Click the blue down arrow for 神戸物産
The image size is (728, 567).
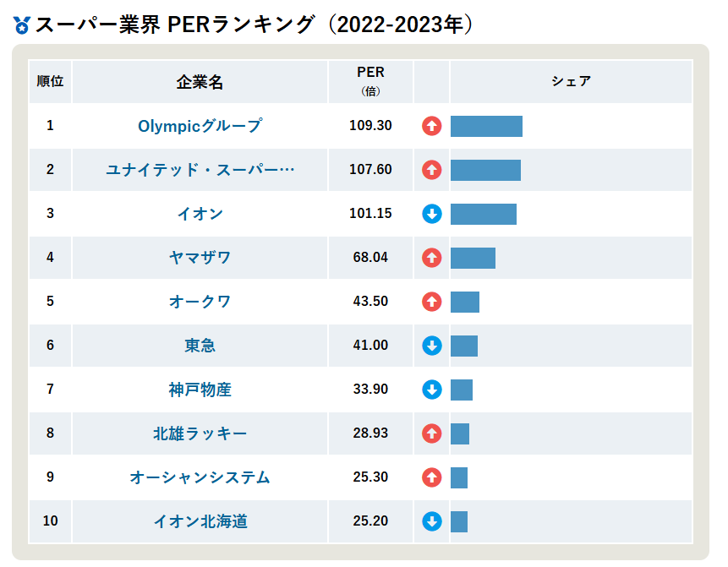431,390
